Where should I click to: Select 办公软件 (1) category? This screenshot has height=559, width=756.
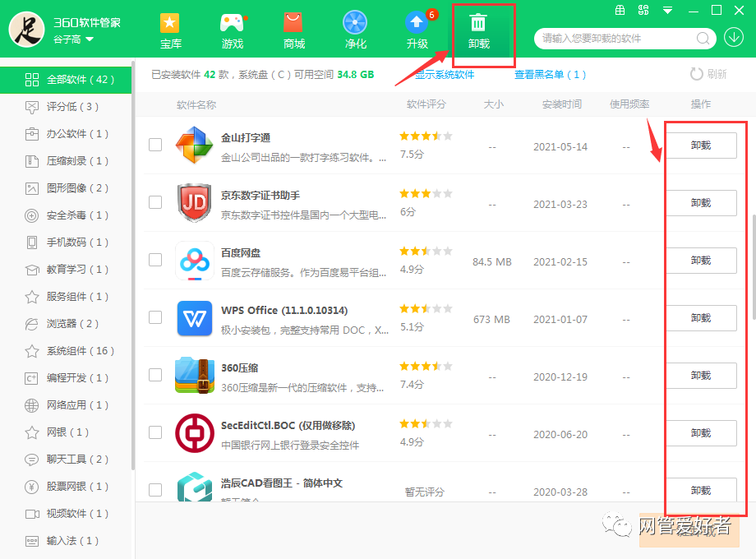pyautogui.click(x=66, y=134)
